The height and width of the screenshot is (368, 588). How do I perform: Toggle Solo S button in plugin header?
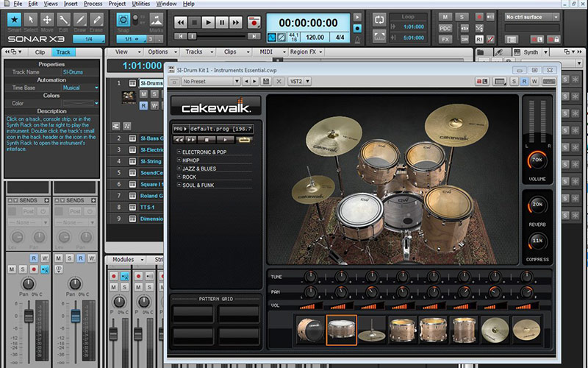coord(514,81)
